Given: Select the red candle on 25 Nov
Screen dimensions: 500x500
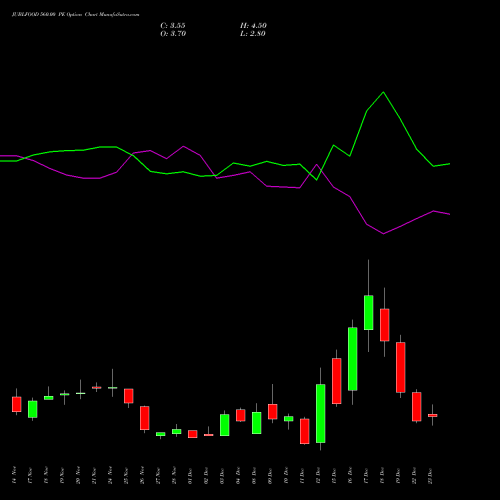Looking at the screenshot, I should pos(128,396).
